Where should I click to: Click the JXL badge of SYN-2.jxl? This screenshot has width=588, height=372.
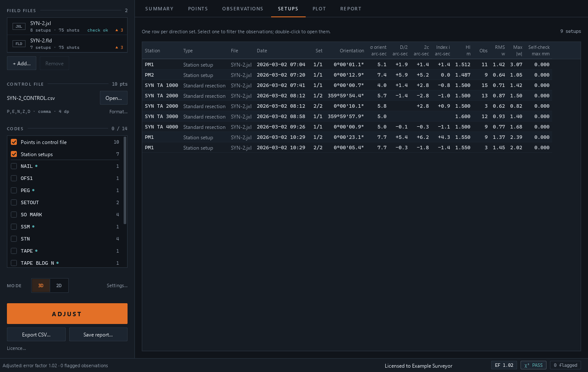(x=19, y=26)
